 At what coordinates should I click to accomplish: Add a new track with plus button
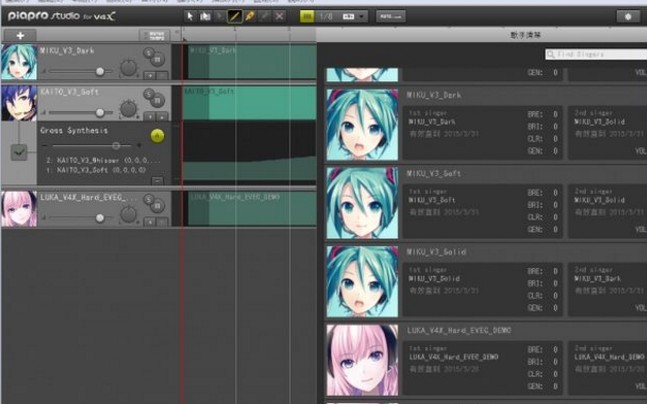(19, 35)
